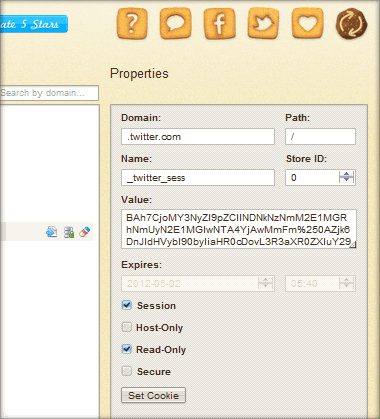380x419 pixels.
Task: Click the protect cookie icon with green lock
Action: tap(69, 232)
